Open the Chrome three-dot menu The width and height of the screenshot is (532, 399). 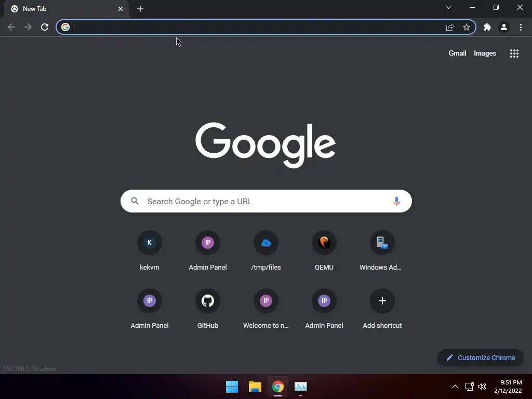[x=521, y=27]
